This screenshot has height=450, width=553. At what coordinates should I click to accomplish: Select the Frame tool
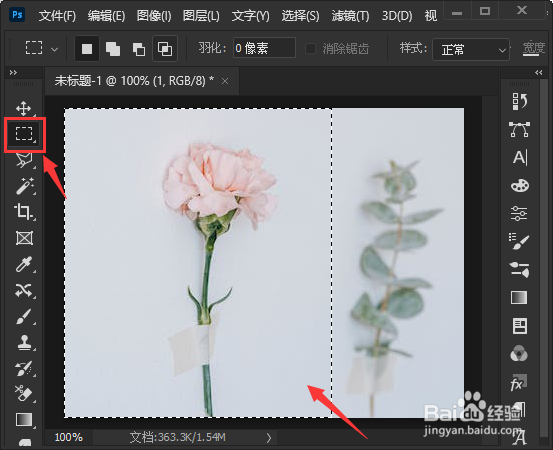24,238
